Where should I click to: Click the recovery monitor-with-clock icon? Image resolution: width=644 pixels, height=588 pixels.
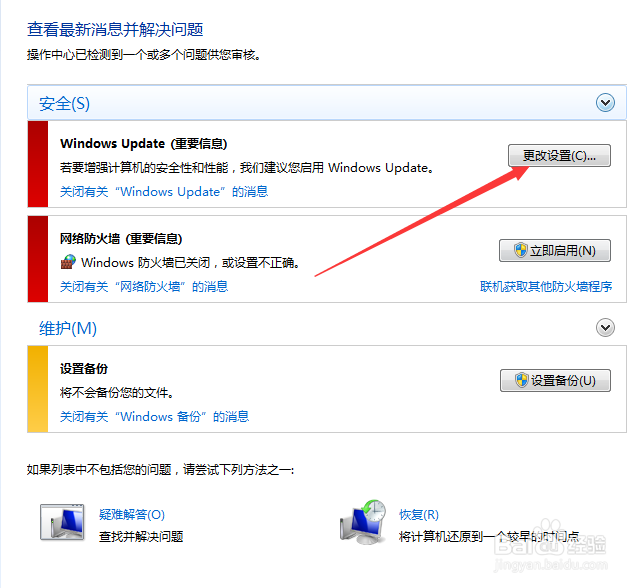(363, 522)
